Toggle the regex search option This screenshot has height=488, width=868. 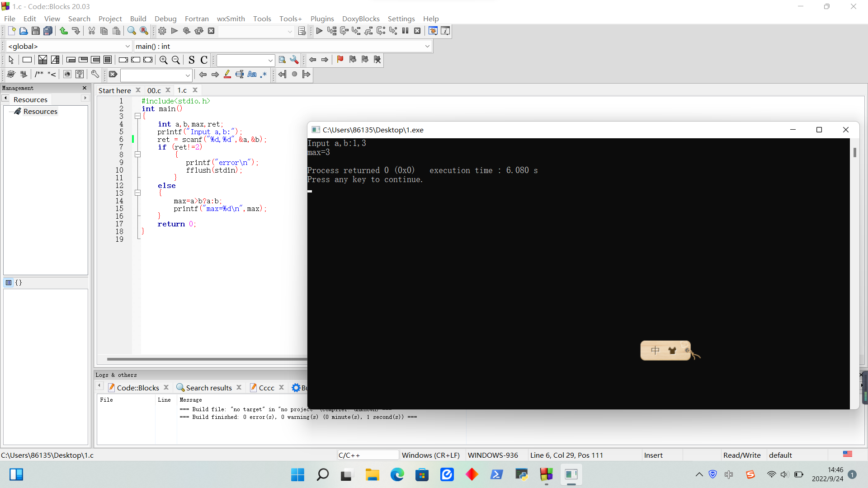264,75
